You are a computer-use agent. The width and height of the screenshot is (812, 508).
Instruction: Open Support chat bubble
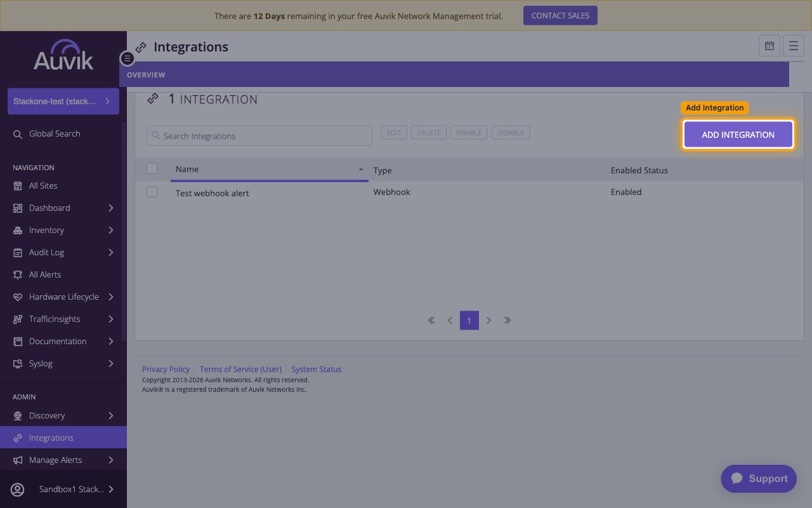(x=759, y=479)
